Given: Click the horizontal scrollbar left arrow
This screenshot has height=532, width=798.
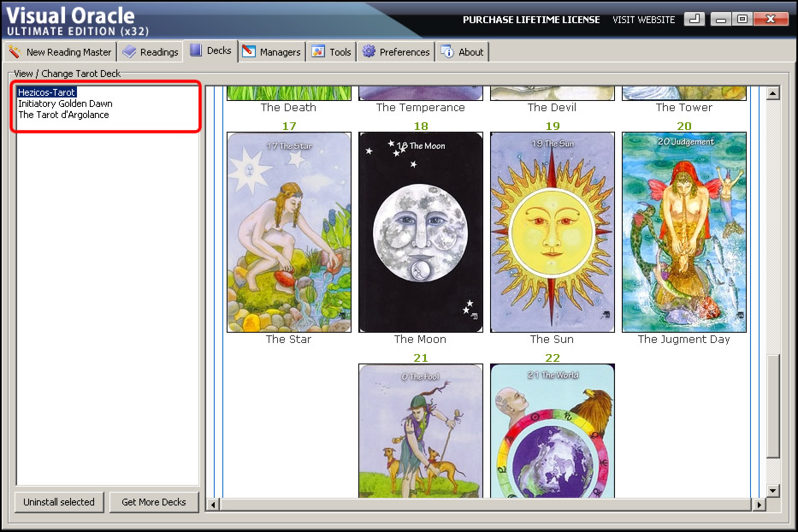Looking at the screenshot, I should point(213,505).
